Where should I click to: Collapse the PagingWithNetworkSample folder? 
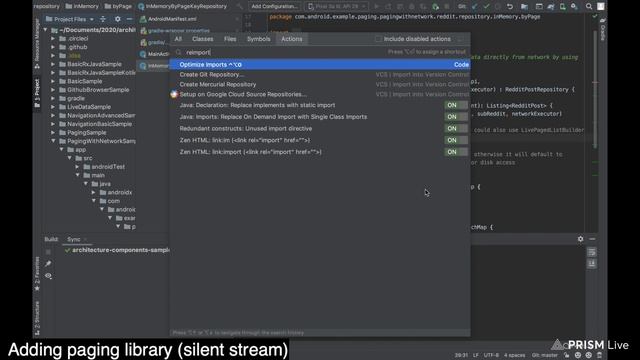tap(53, 141)
